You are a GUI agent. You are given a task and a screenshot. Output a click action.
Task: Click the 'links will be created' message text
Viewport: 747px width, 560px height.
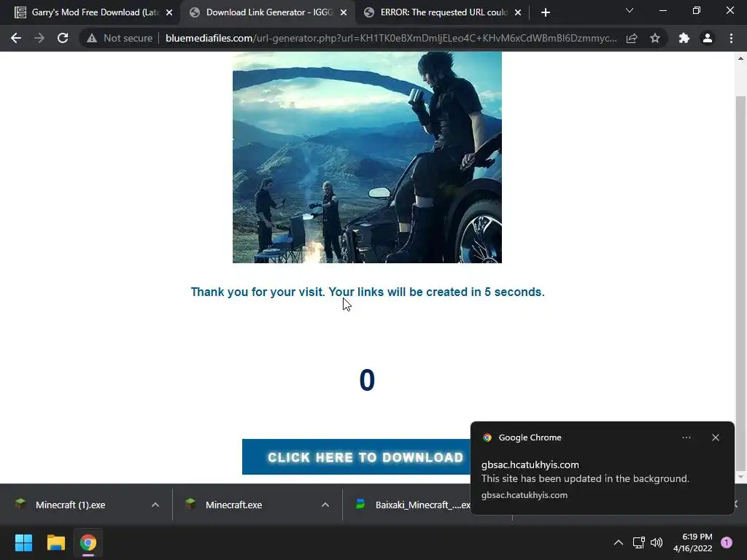click(x=368, y=292)
